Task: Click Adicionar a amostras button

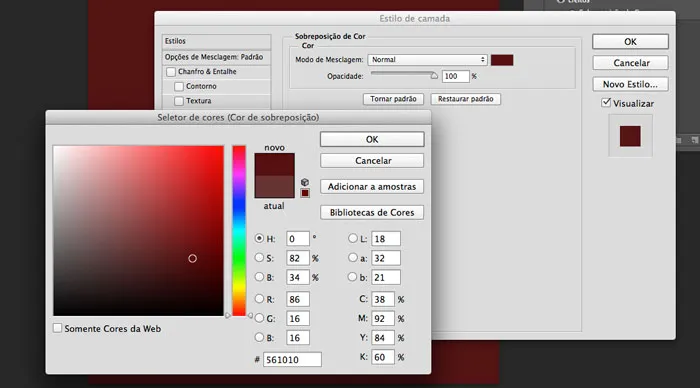Action: pyautogui.click(x=372, y=187)
